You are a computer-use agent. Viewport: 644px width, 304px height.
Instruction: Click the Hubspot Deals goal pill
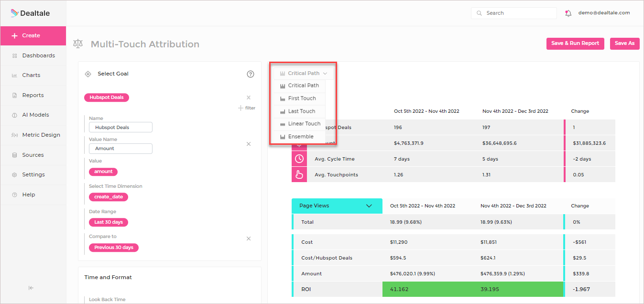pyautogui.click(x=107, y=98)
